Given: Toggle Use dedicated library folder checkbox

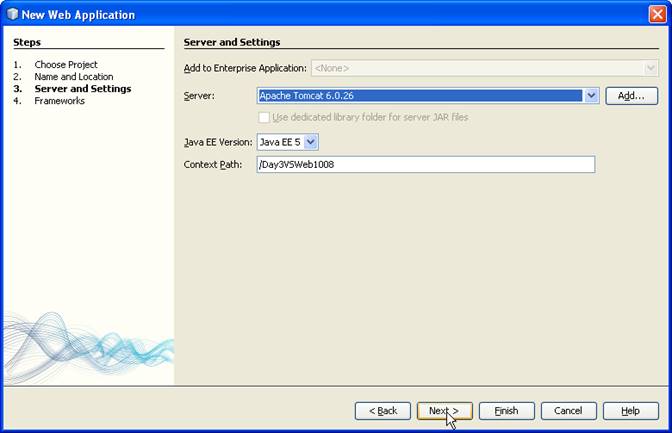Looking at the screenshot, I should pos(264,117).
